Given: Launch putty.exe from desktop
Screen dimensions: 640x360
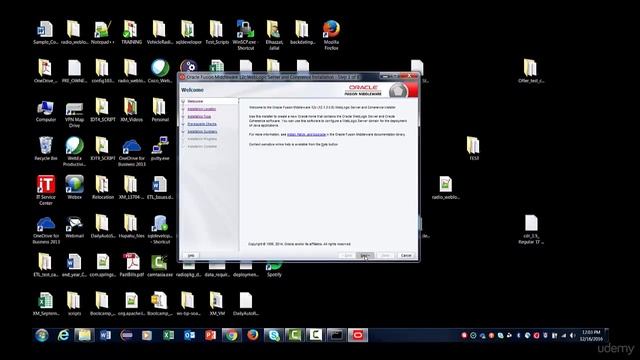Looking at the screenshot, I should pos(160,149).
